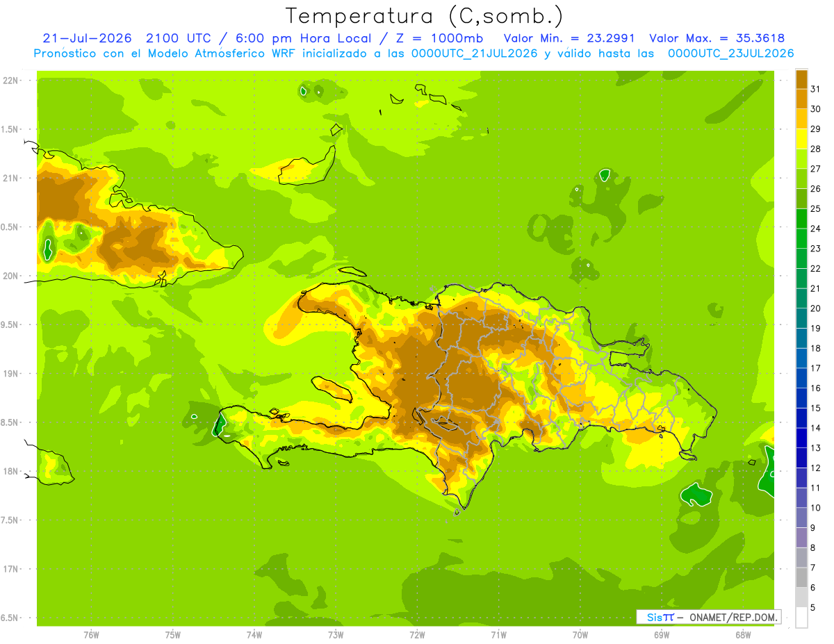This screenshot has height=644, width=834.
Task: Select legend swatch between 30 and 31
Action: (801, 99)
